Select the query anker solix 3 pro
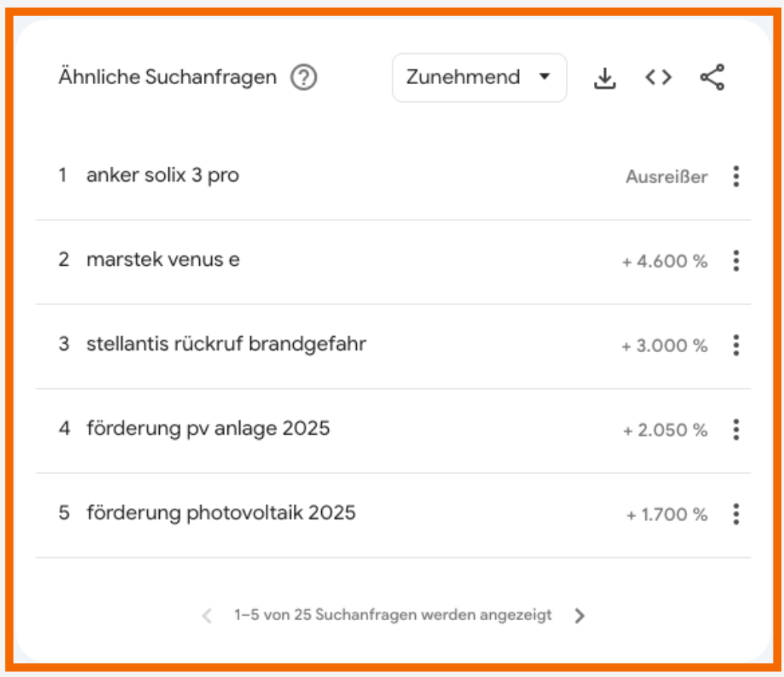Screen dimensions: 784x677 pyautogui.click(x=163, y=176)
